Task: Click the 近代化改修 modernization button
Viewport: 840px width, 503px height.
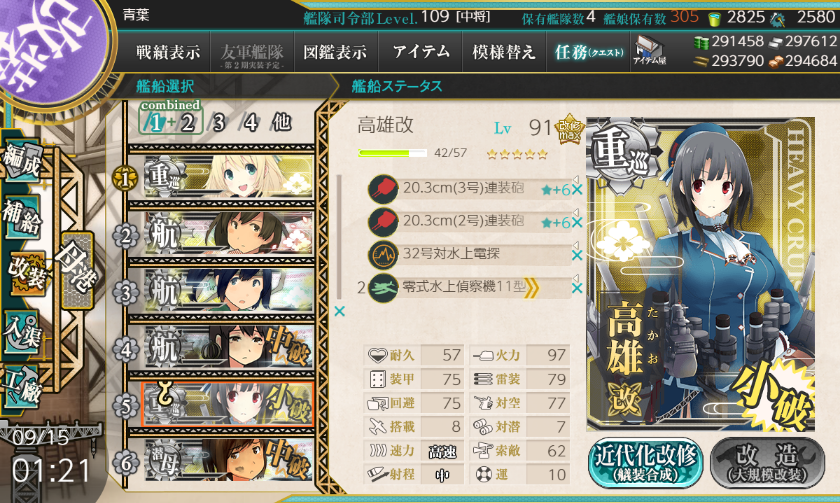Action: (645, 463)
